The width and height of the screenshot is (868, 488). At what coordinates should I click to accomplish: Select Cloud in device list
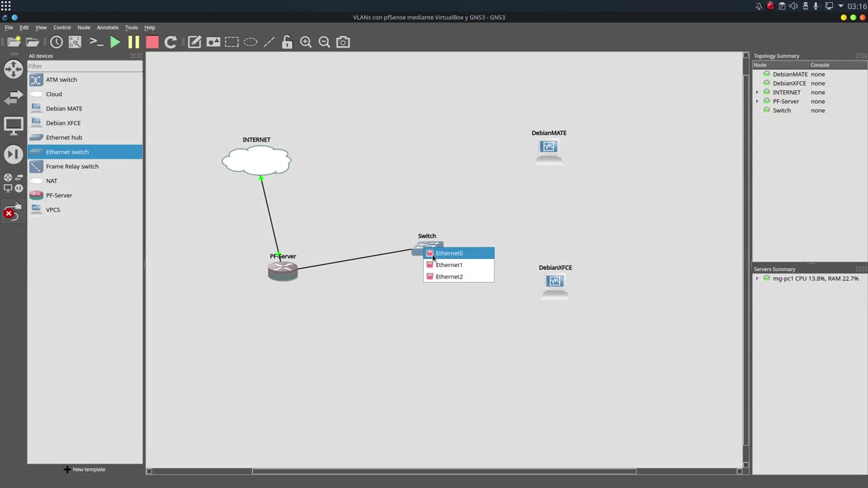pos(85,94)
